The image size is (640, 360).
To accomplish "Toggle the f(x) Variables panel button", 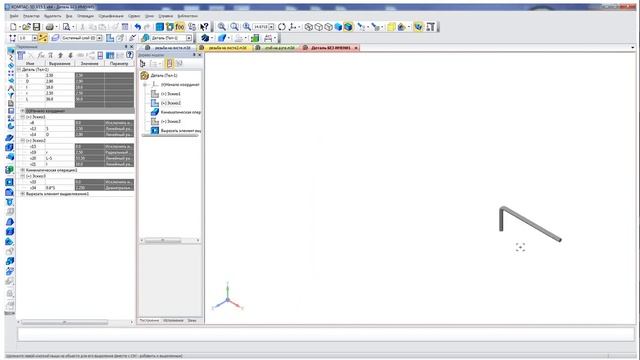I will [180, 27].
